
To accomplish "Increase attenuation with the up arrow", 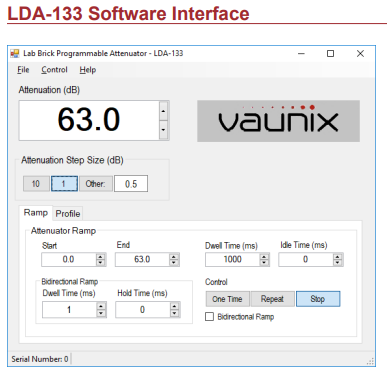I will point(163,111).
